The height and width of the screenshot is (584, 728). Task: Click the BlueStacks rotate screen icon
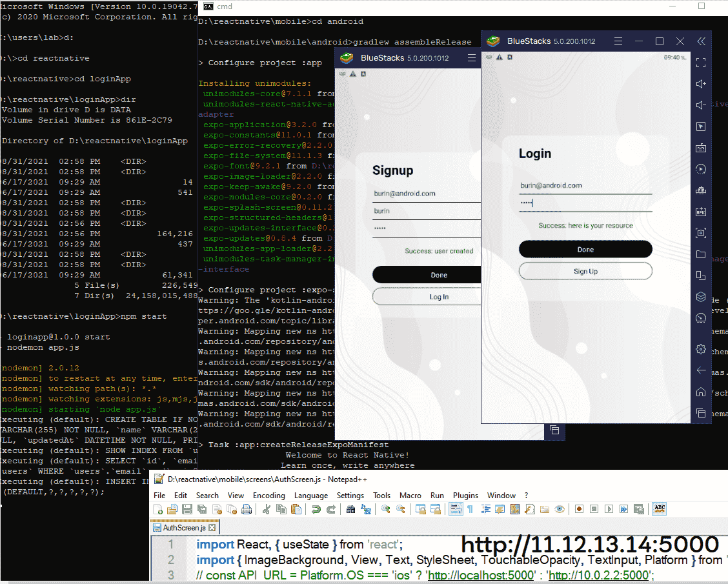[701, 276]
